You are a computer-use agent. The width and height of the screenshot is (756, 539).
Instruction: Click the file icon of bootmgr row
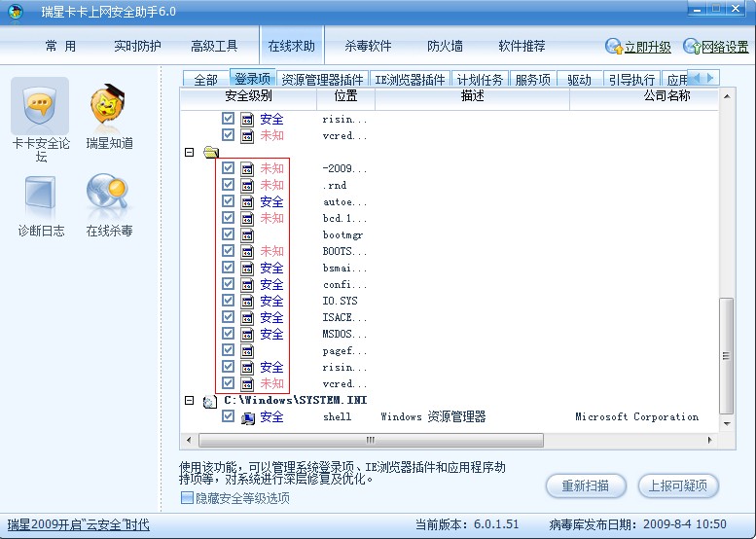(247, 235)
